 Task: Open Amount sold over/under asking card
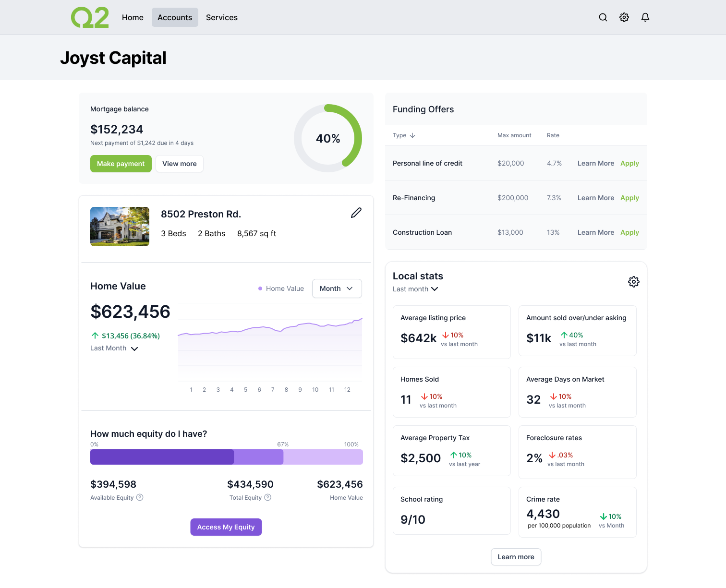point(578,331)
